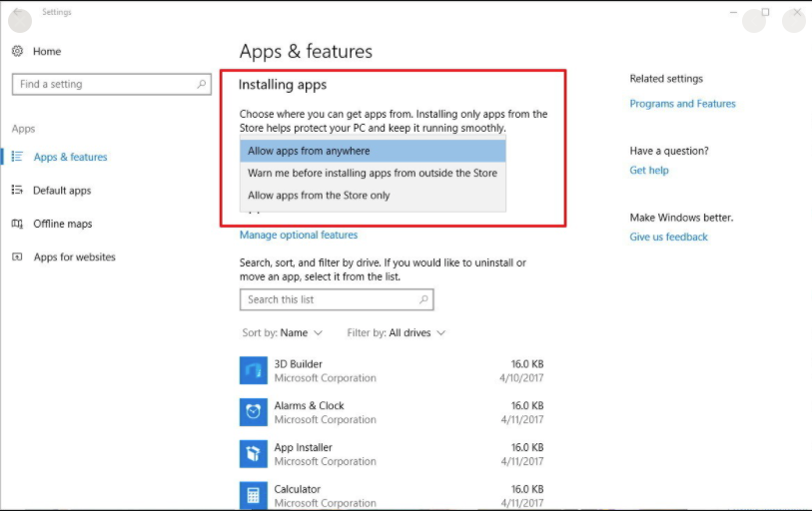Click the App Installer app icon
812x511 pixels.
[x=254, y=453]
